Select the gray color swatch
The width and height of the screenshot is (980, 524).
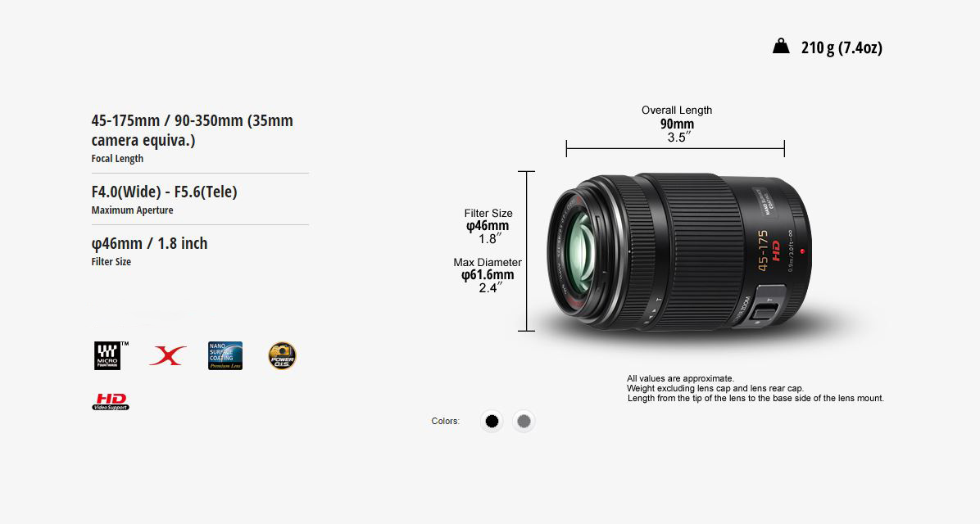(524, 421)
